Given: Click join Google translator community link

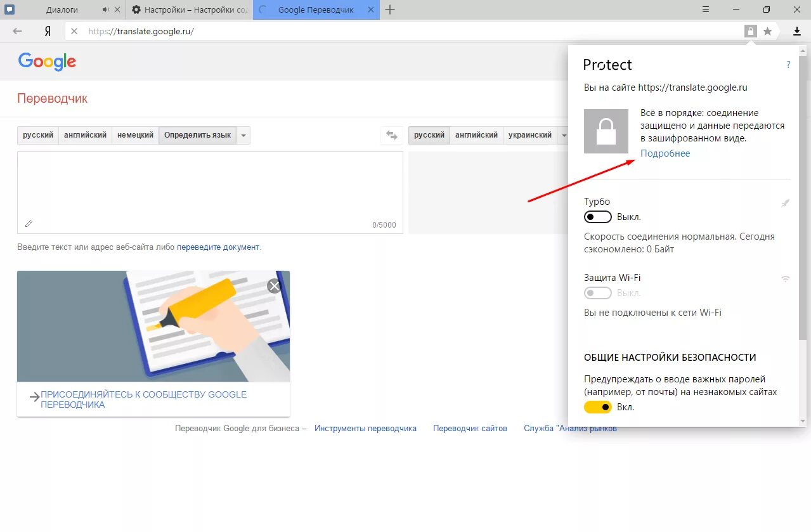Looking at the screenshot, I should (143, 399).
